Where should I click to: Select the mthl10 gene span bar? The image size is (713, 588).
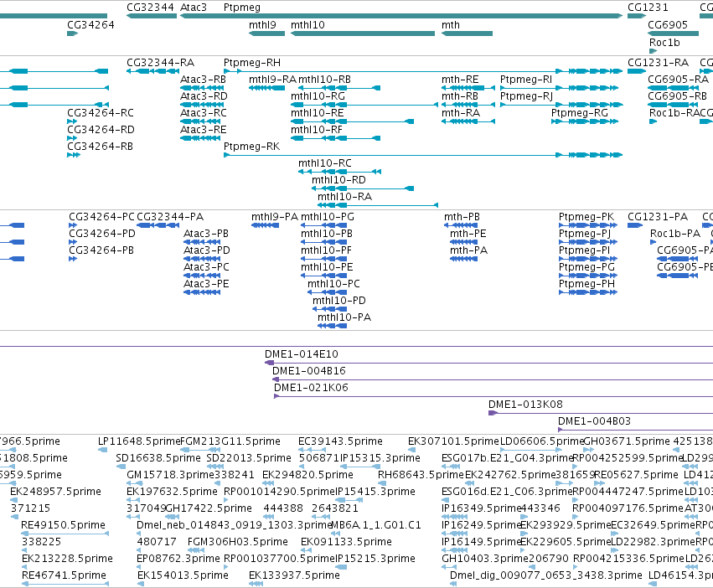(x=363, y=34)
